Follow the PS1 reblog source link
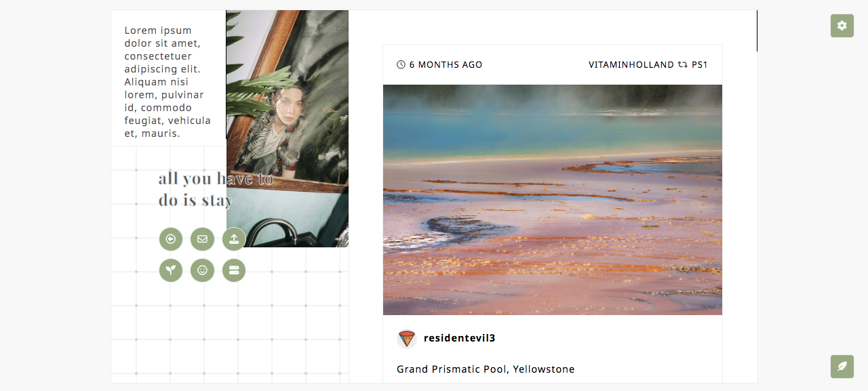The image size is (868, 391). [x=700, y=65]
